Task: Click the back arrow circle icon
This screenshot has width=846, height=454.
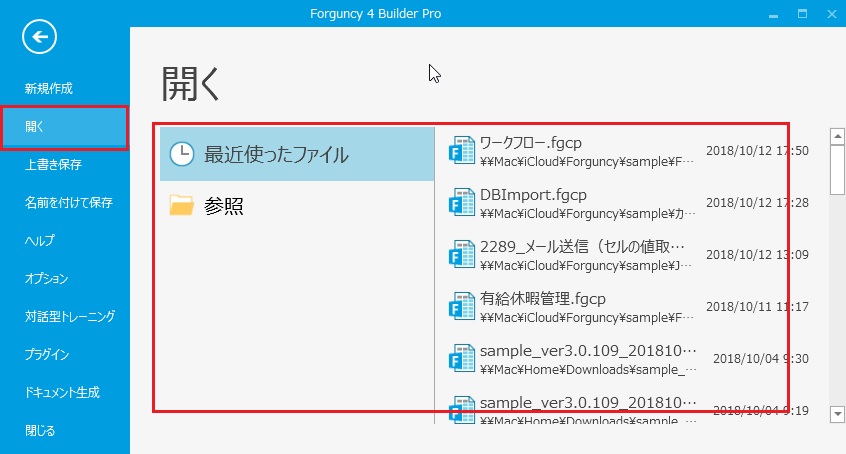Action: coord(40,38)
